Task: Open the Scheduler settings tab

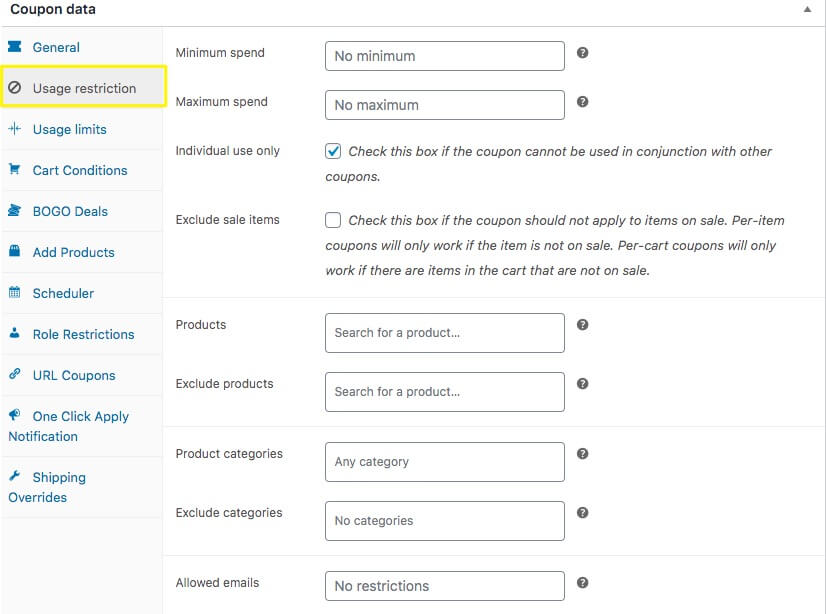Action: [63, 293]
